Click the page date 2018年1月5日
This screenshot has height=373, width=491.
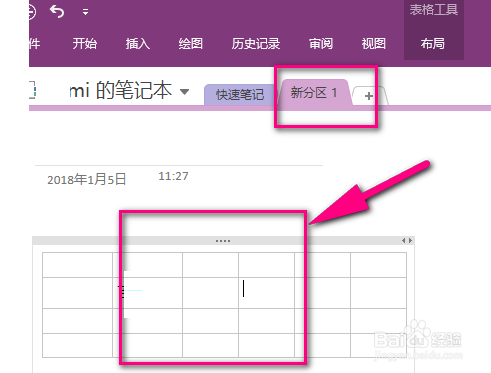[86, 180]
